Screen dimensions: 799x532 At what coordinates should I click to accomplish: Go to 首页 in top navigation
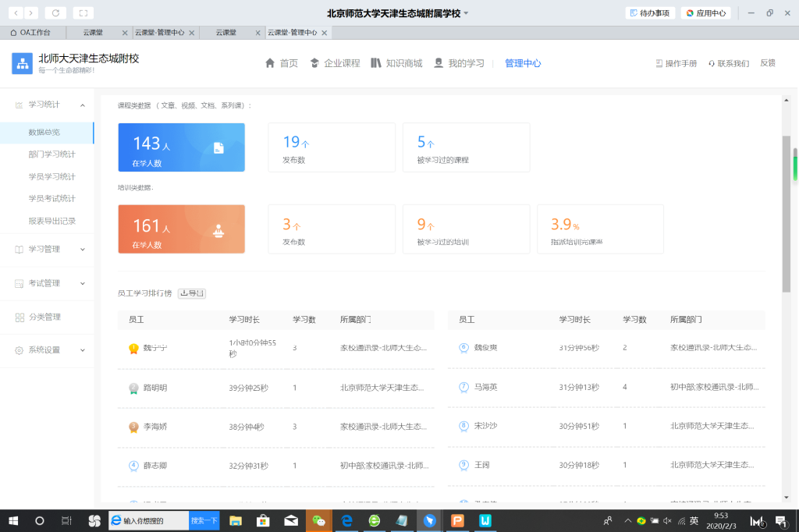[282, 63]
